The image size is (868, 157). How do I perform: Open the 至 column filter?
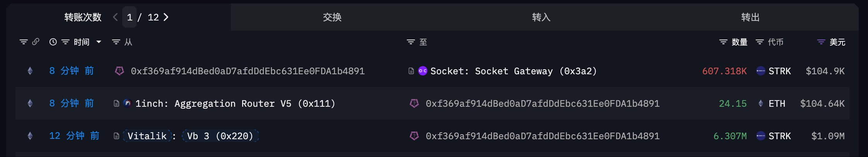point(411,42)
